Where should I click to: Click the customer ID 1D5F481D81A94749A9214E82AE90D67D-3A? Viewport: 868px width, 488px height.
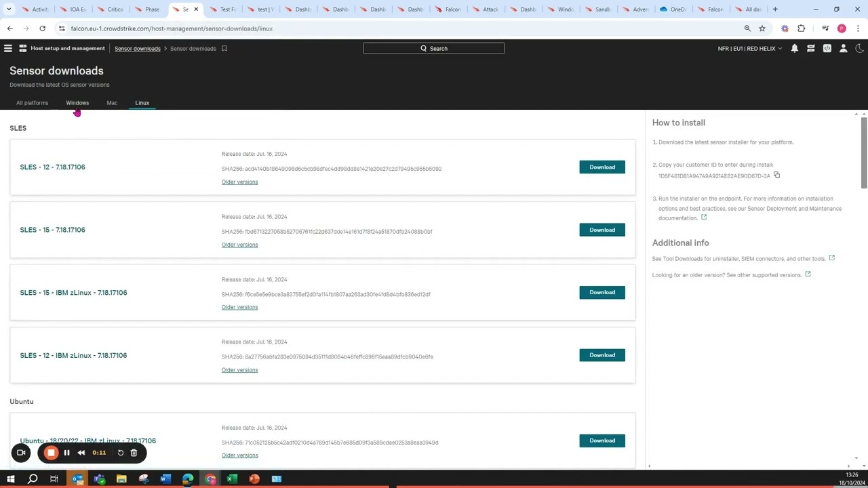tap(714, 176)
